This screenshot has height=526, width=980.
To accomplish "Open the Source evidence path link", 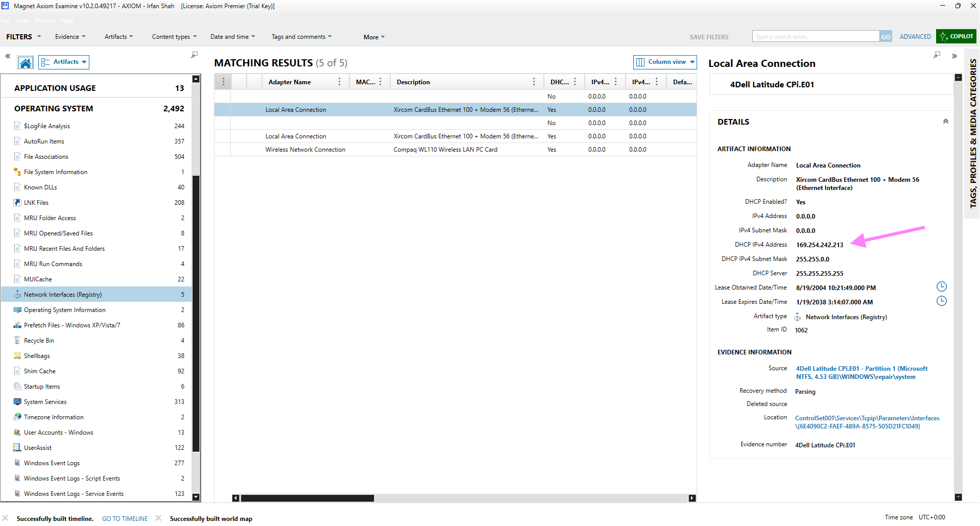I will click(x=862, y=372).
